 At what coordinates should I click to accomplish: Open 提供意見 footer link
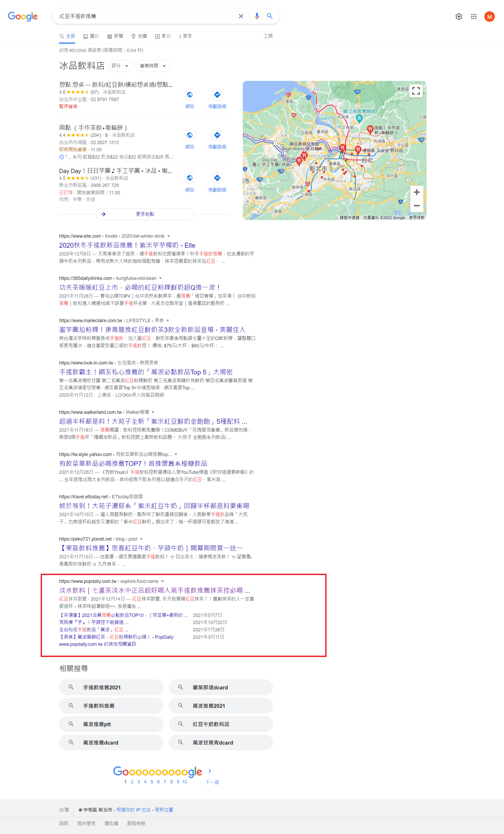point(86,823)
